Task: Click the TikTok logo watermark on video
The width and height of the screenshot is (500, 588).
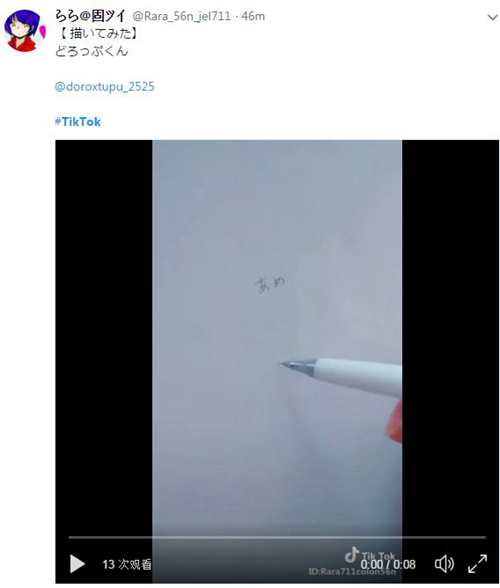Action: click(369, 556)
